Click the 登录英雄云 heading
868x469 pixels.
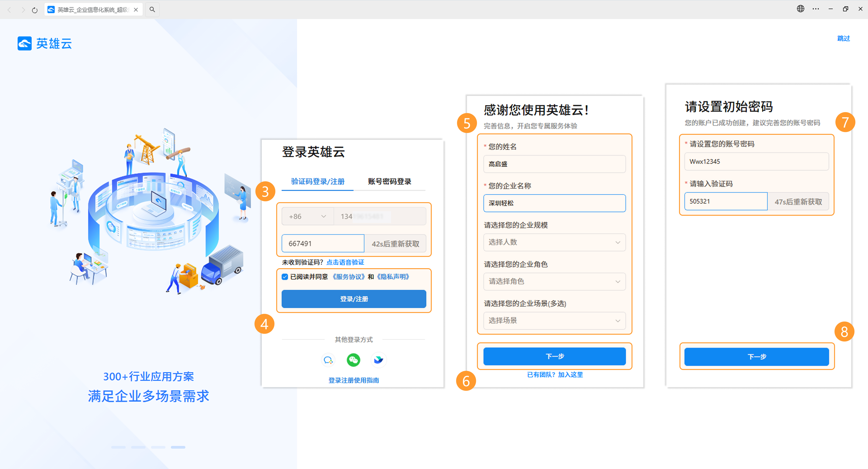coord(313,152)
